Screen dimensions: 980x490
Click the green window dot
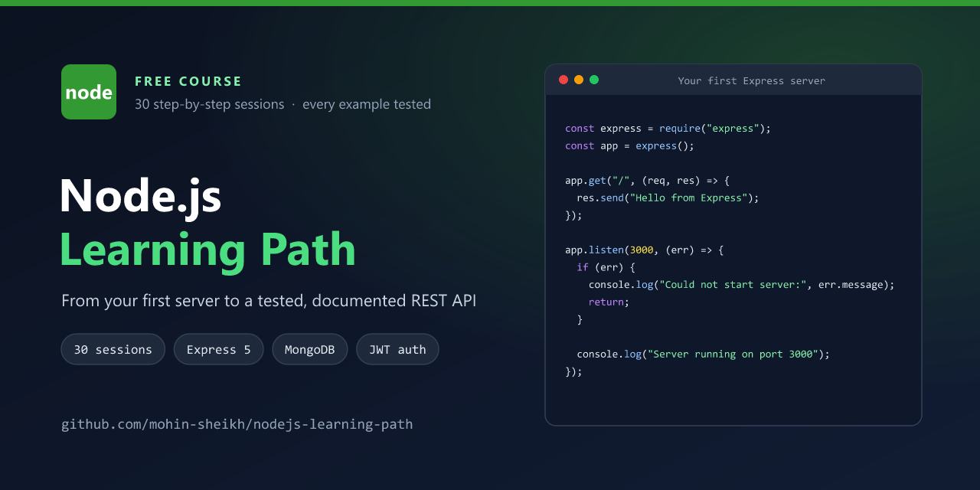594,80
